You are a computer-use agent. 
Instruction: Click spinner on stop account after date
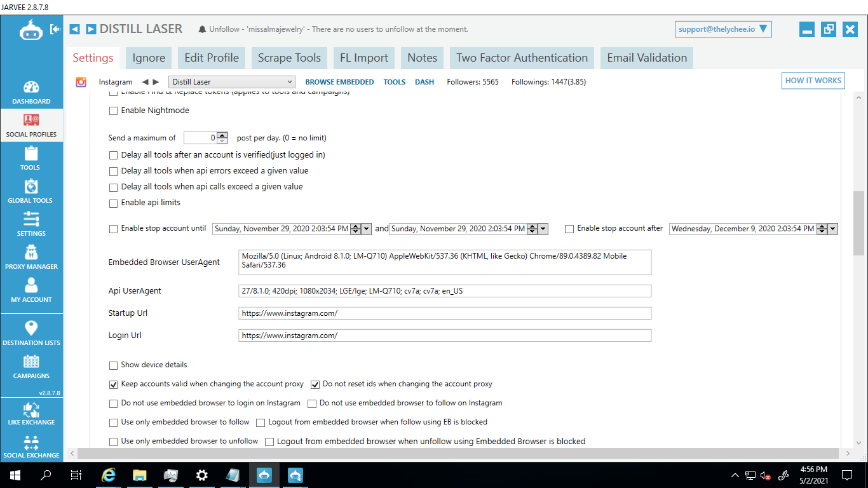[822, 229]
